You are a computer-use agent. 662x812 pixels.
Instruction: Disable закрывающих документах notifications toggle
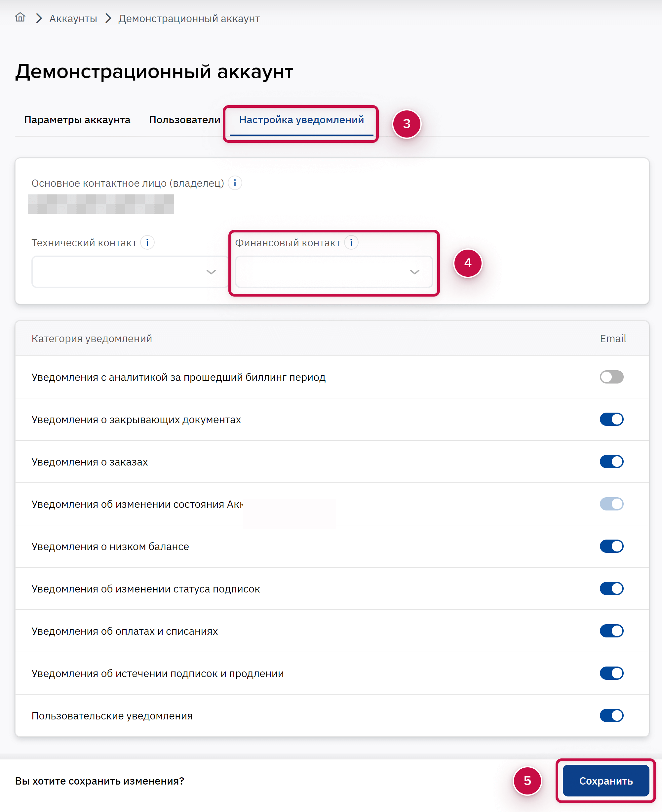coord(611,419)
